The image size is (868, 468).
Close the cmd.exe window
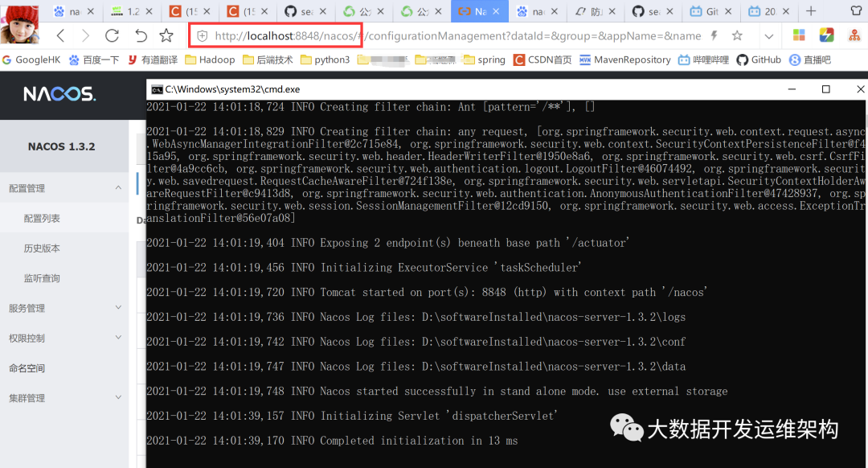(860, 89)
